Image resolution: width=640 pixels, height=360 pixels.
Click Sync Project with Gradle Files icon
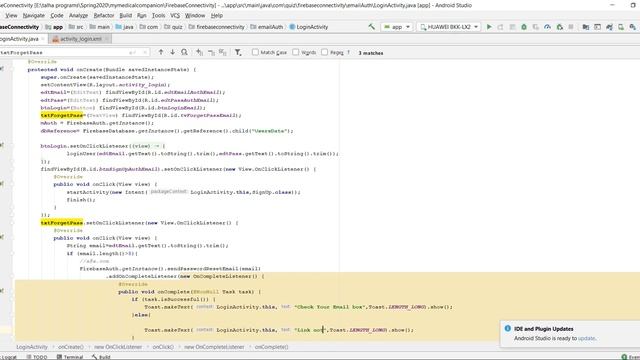(x=609, y=27)
